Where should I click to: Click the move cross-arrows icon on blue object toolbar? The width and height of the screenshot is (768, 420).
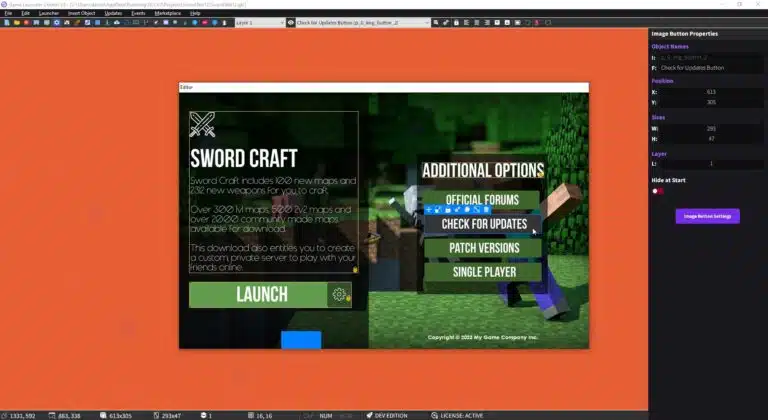[x=429, y=210]
